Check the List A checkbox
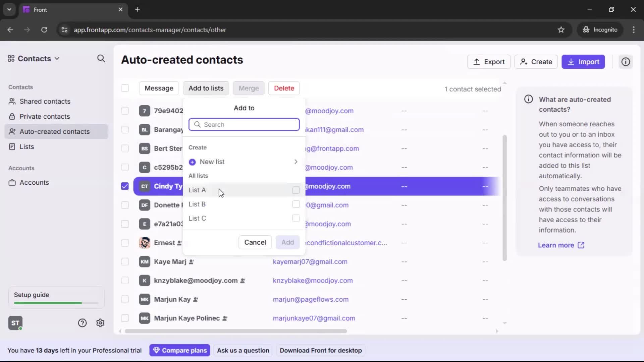Screen dimensions: 644x362 (296, 190)
